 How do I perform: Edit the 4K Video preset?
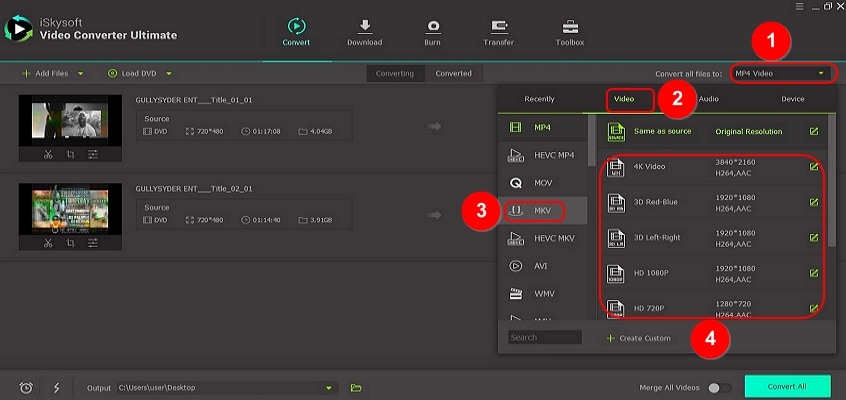[x=814, y=167]
